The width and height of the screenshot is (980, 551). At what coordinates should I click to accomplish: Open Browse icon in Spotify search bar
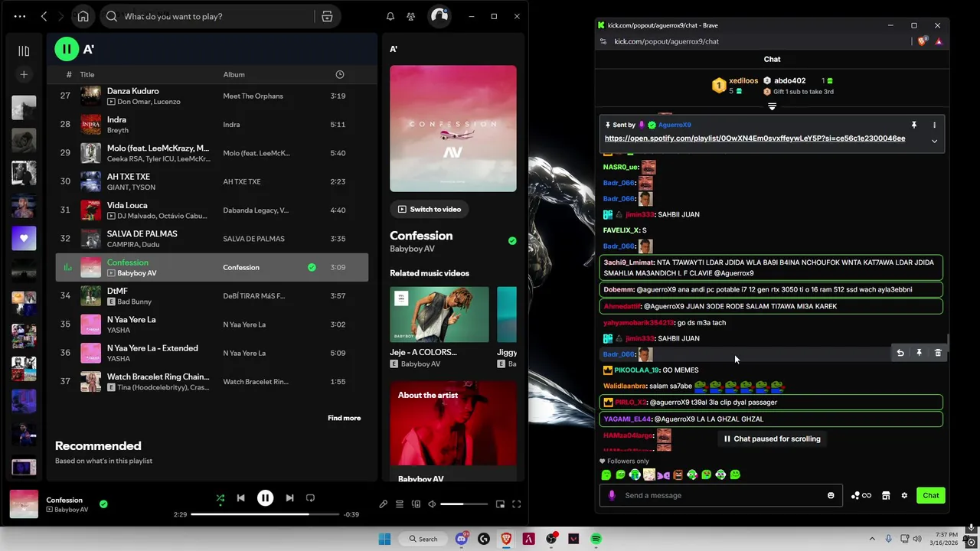(x=327, y=16)
